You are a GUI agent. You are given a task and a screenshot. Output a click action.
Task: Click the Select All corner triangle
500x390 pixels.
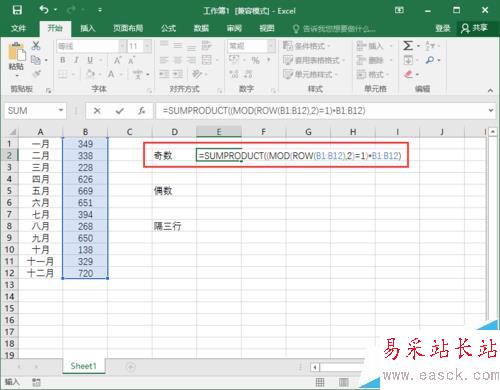tap(12, 132)
